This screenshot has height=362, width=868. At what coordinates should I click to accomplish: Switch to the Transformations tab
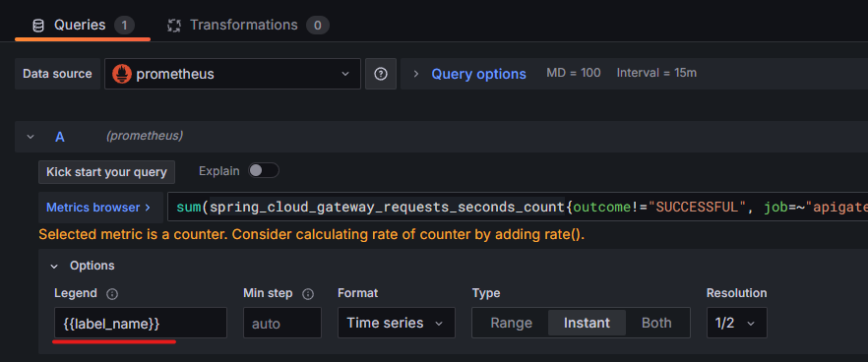(248, 26)
